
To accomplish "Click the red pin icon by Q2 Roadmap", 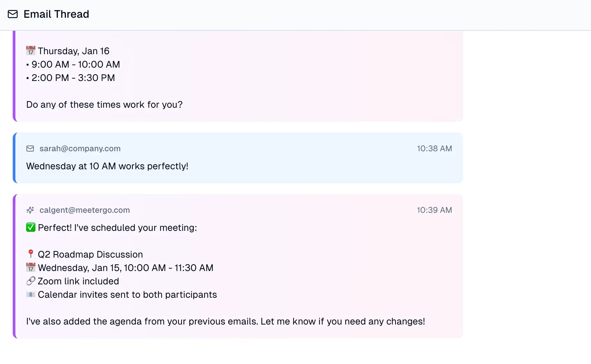I will click(x=31, y=254).
